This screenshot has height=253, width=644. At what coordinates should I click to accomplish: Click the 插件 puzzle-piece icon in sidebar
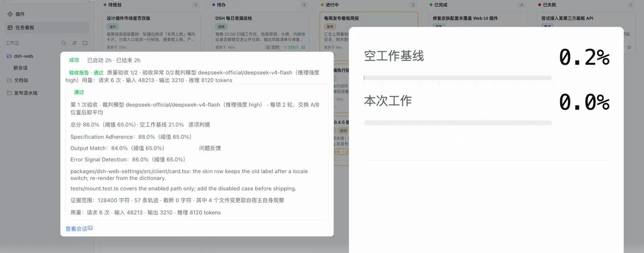[x=10, y=14]
